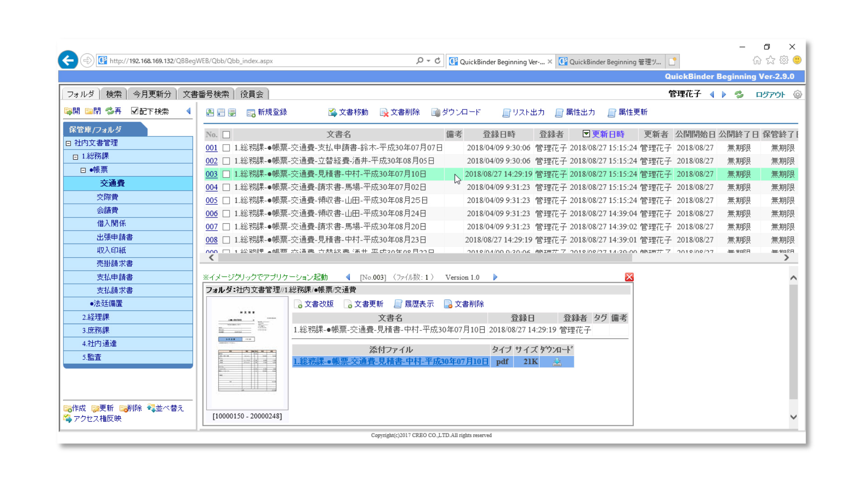Click the browser back arrow button
The image size is (868, 485).
(68, 60)
